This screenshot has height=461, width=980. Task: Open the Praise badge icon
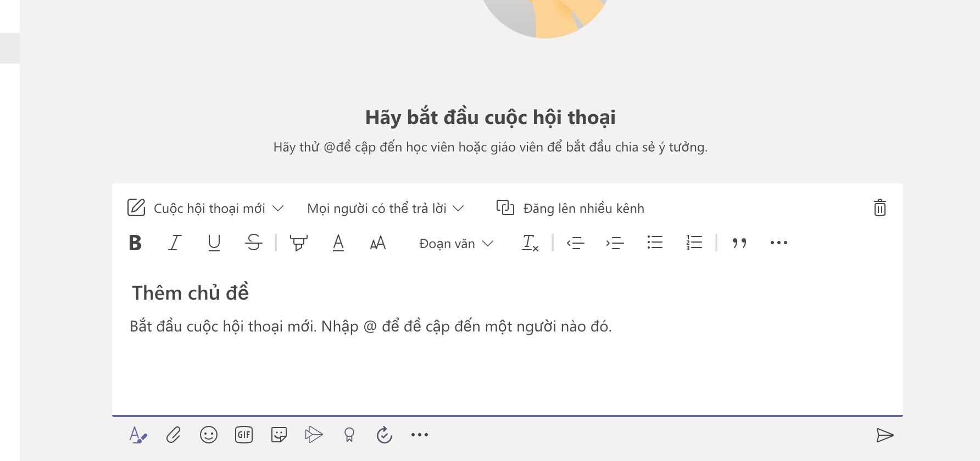pyautogui.click(x=349, y=435)
